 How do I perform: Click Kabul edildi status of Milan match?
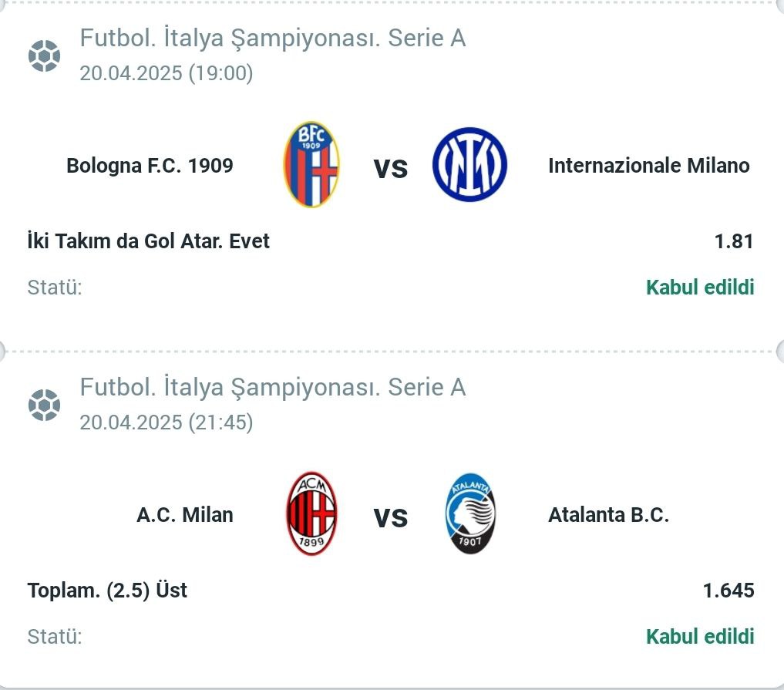(x=700, y=637)
